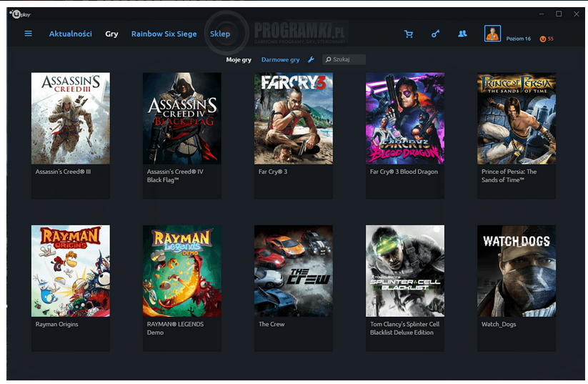The image size is (588, 384).
Task: Open the hamburger menu
Action: tap(28, 34)
